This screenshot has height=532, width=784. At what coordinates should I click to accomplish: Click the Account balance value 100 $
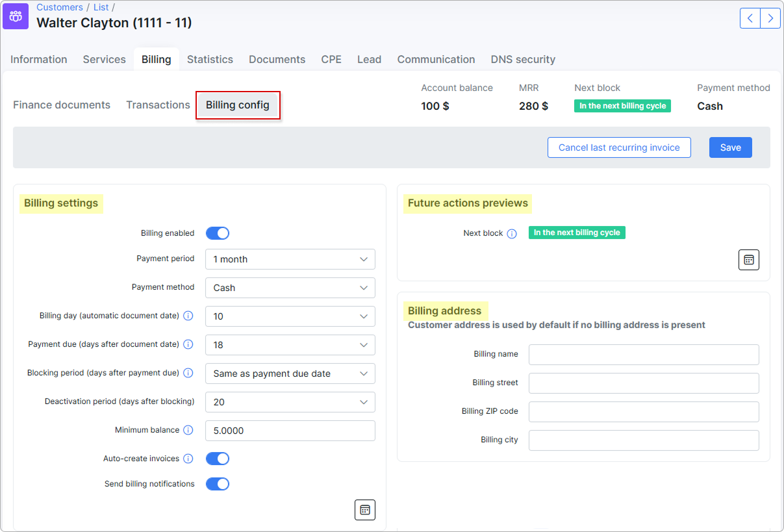[435, 106]
